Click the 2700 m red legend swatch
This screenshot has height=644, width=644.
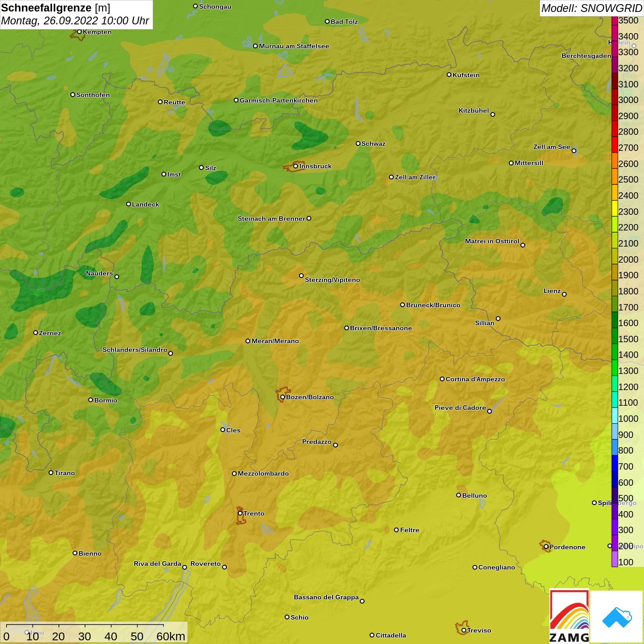point(615,144)
